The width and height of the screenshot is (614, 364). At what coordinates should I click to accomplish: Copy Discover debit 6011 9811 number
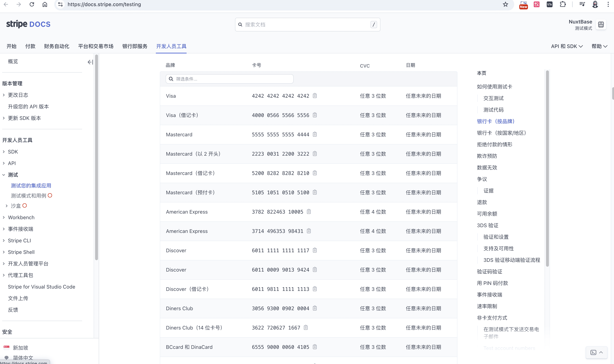pos(315,289)
